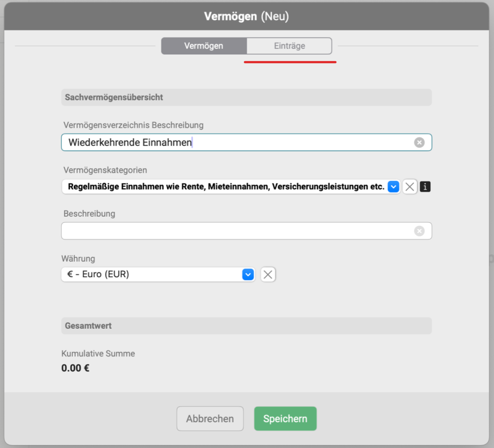This screenshot has height=448, width=494.
Task: Click the € - Euro (EUR) currency text
Action: 98,275
